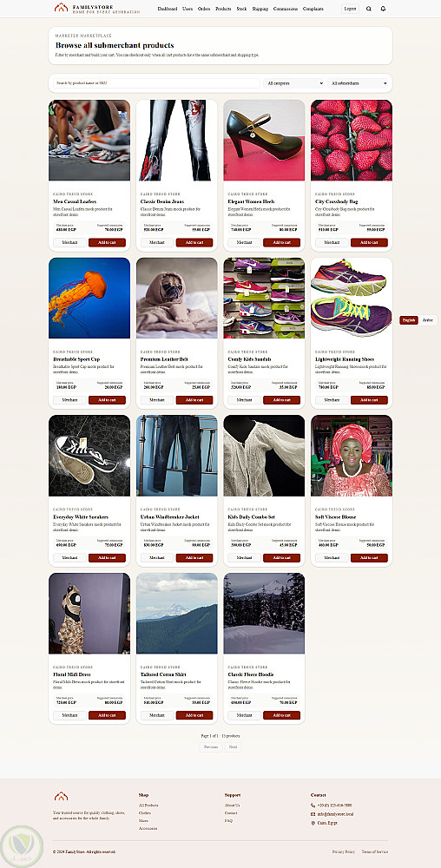The image size is (441, 868).
Task: Click the envelope email icon in footer
Action: (313, 814)
